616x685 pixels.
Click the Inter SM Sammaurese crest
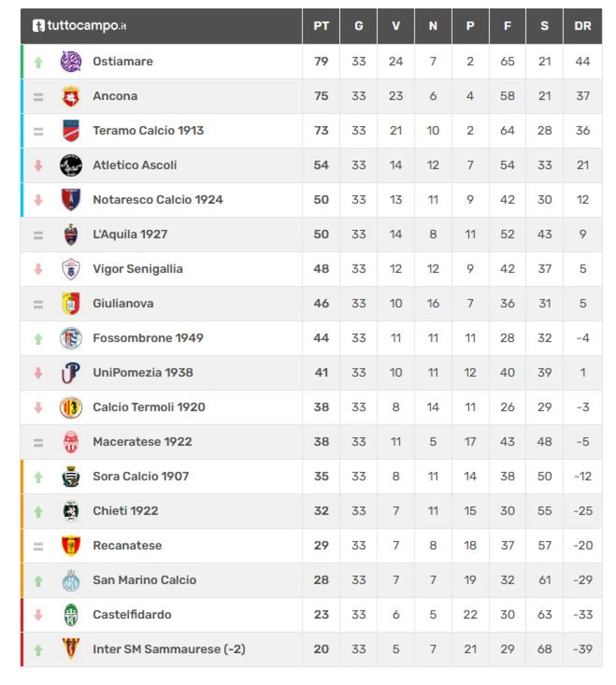71,649
